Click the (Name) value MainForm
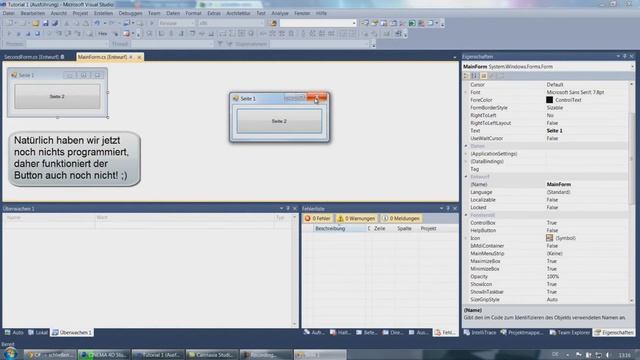This screenshot has height=360, width=640. point(559,184)
